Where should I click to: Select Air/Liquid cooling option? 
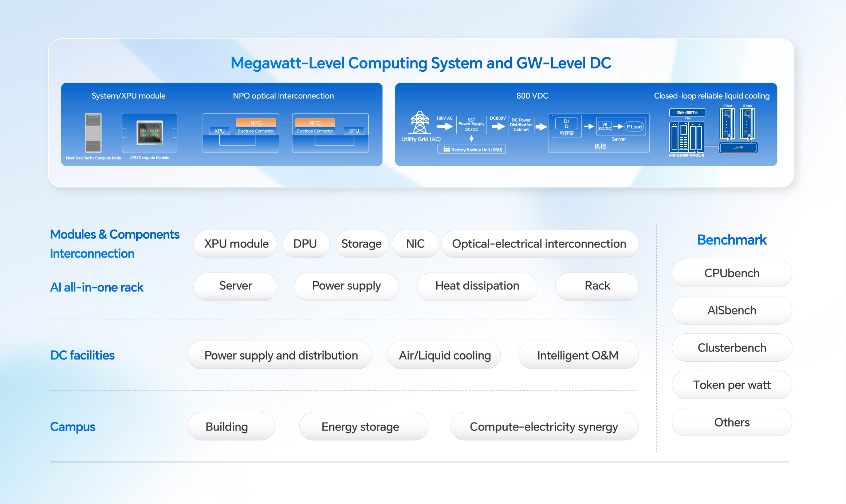[444, 355]
